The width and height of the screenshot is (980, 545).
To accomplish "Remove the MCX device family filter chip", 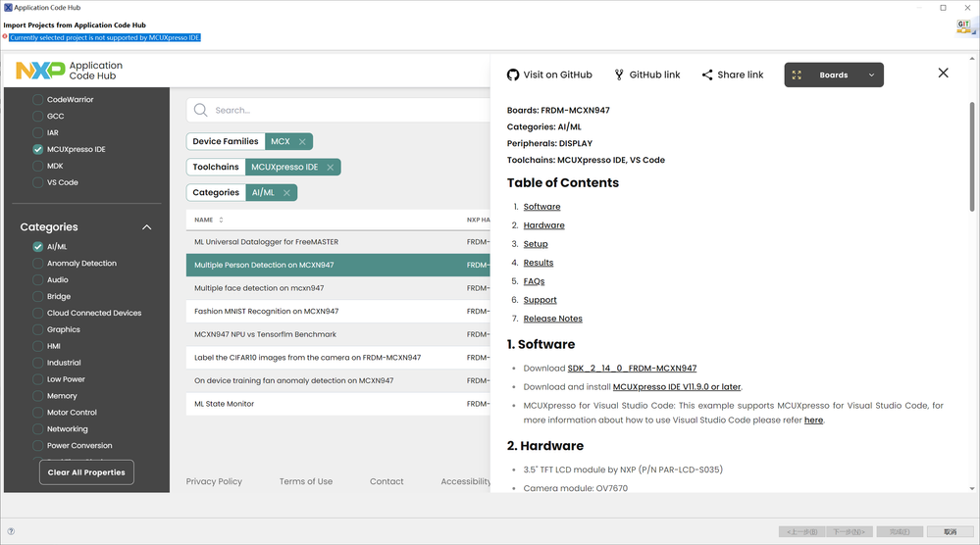I will coord(302,141).
